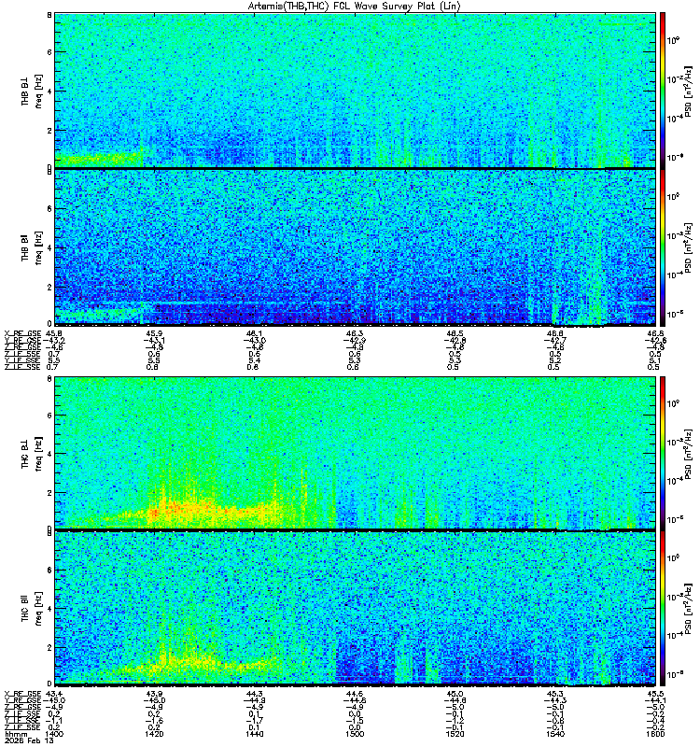
Task: Click the plot title 'Artemis(THB,THC) FGL Wave Survey Plot (Lin)'
Action: [354, 7]
